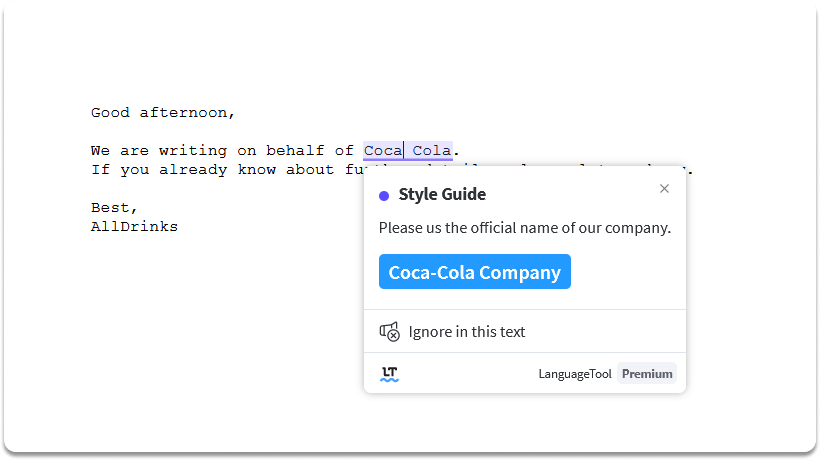
Task: Click the official name explanation message
Action: point(524,228)
